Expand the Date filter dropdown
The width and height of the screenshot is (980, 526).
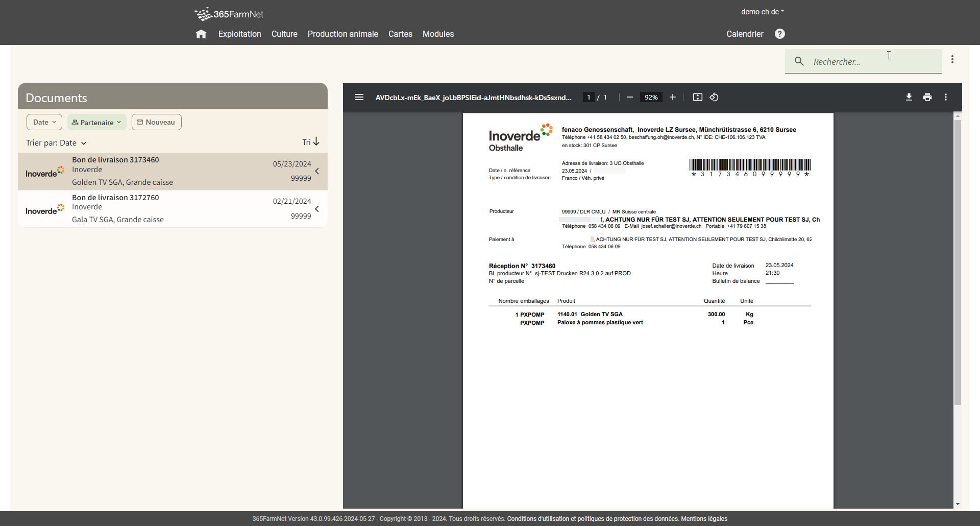coord(44,122)
